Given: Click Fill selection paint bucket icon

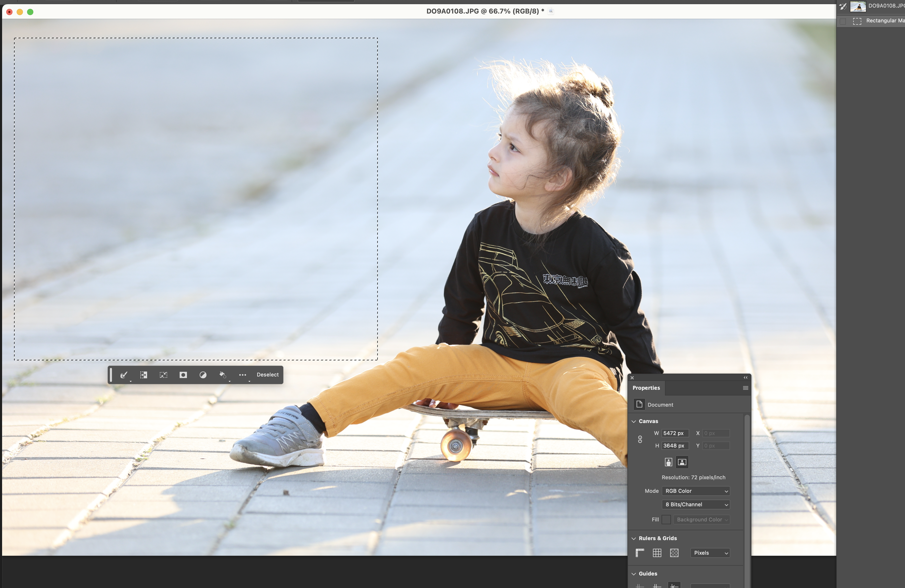Looking at the screenshot, I should click(x=223, y=375).
